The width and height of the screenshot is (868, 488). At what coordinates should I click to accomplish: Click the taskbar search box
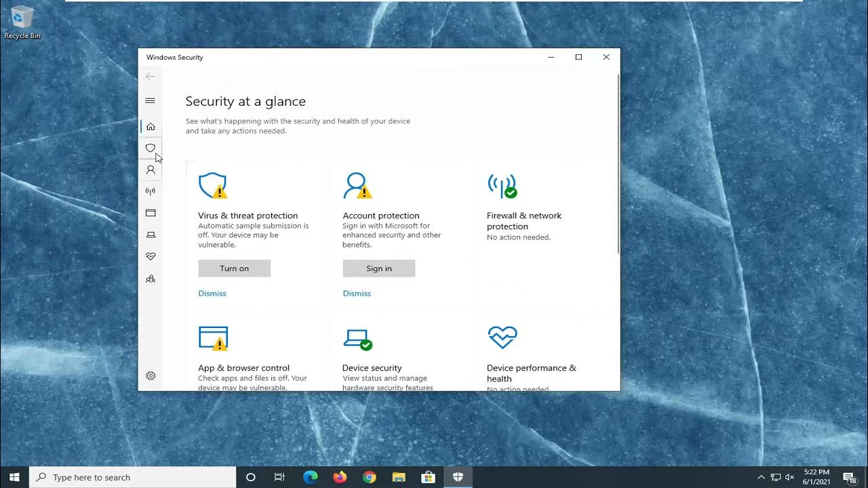[133, 477]
